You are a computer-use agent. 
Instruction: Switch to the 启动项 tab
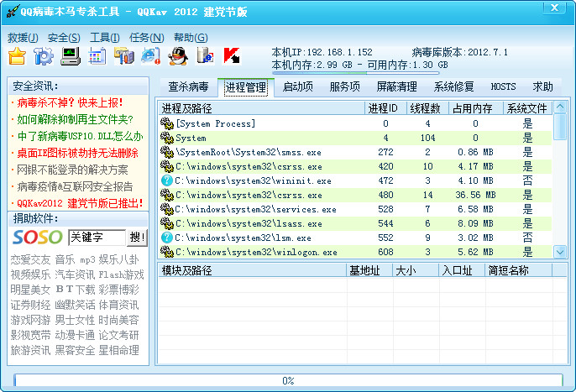tap(298, 86)
